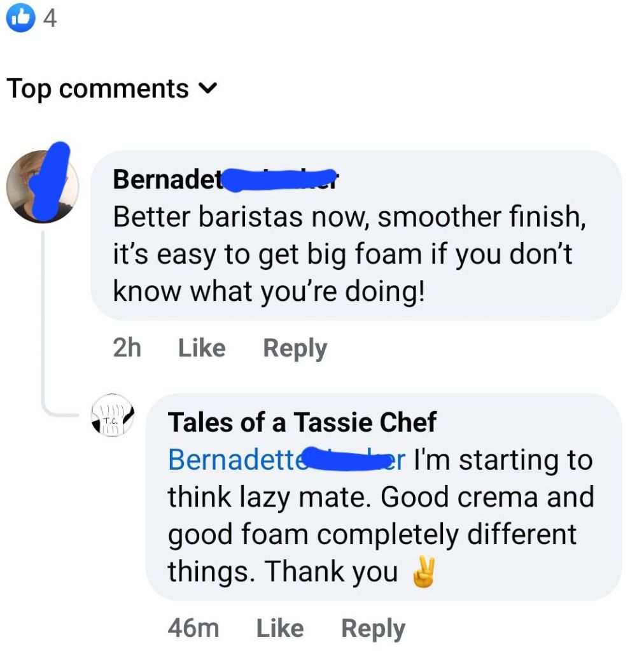Viewport: 644px width, 651px height.
Task: Like the Tassie Chef reply
Action: 280,628
